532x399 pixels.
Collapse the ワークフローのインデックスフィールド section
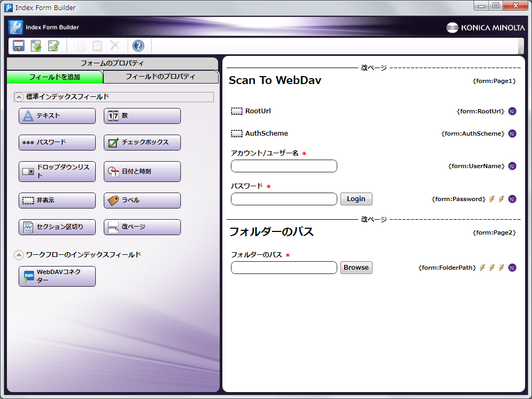point(19,255)
